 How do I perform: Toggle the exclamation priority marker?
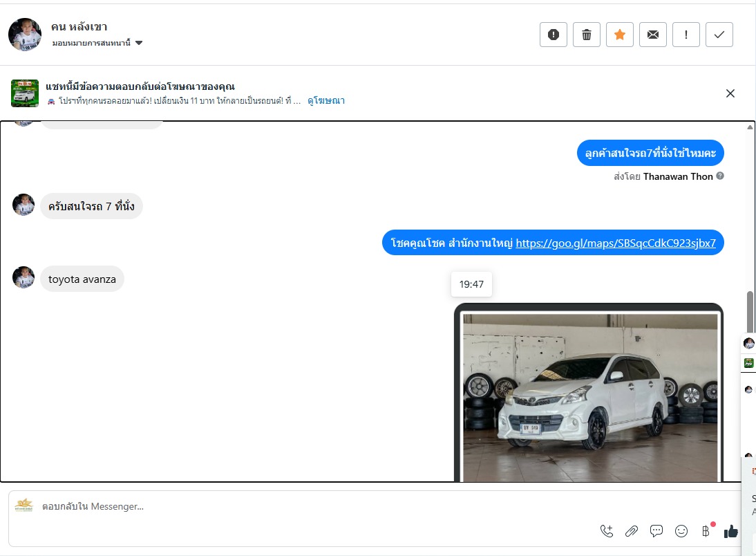[686, 35]
